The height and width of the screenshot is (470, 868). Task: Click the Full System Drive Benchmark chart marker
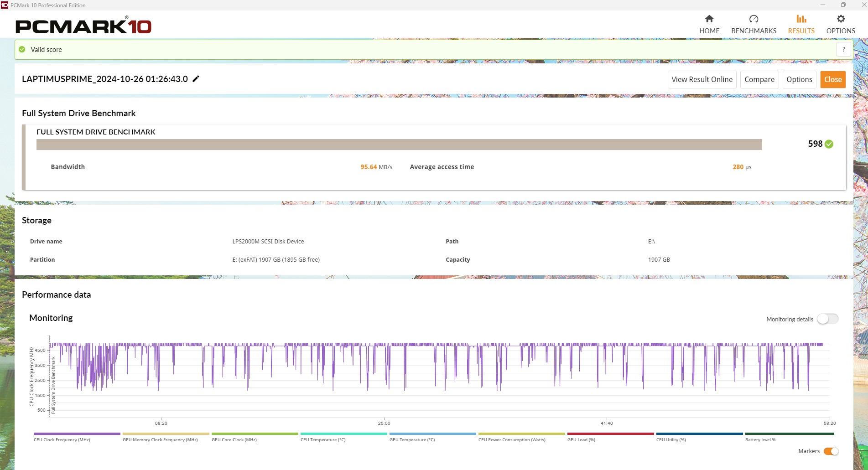(53, 385)
